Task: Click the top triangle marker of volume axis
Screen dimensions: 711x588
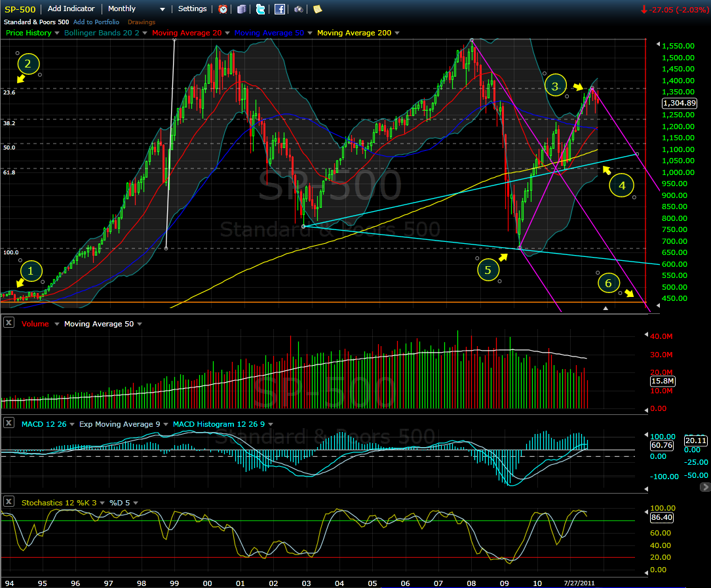Action: pos(646,334)
